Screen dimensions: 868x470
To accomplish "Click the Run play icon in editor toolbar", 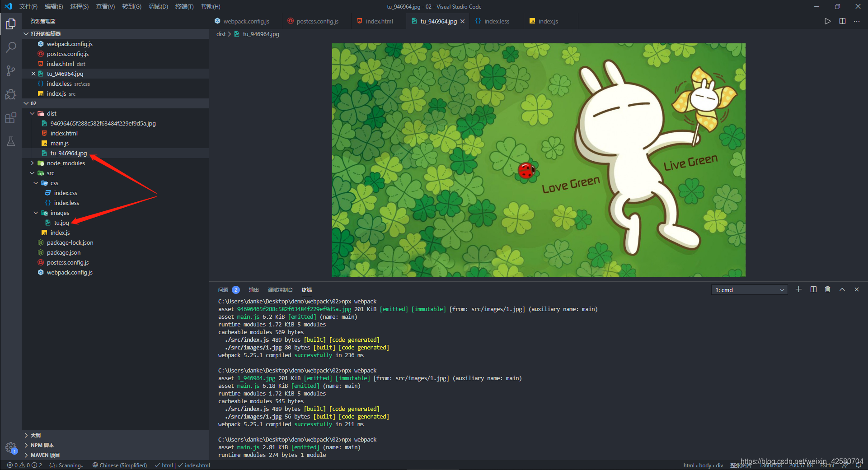I will pyautogui.click(x=827, y=21).
